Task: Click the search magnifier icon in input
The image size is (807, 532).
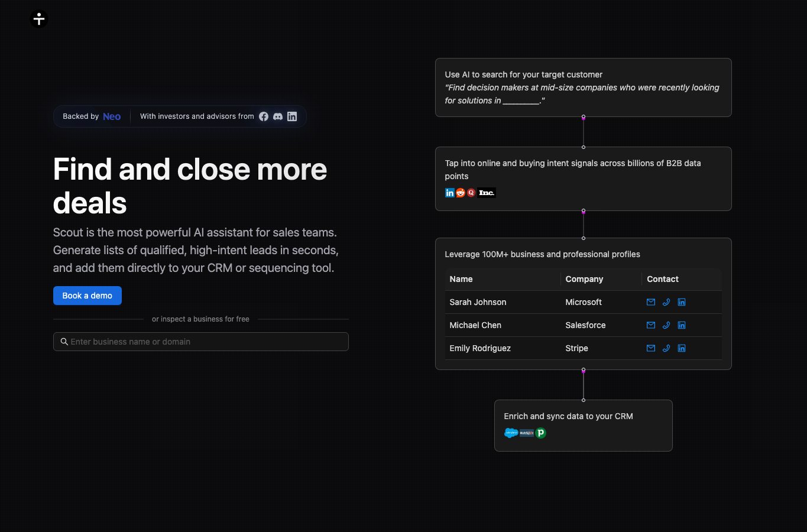Action: pyautogui.click(x=64, y=342)
